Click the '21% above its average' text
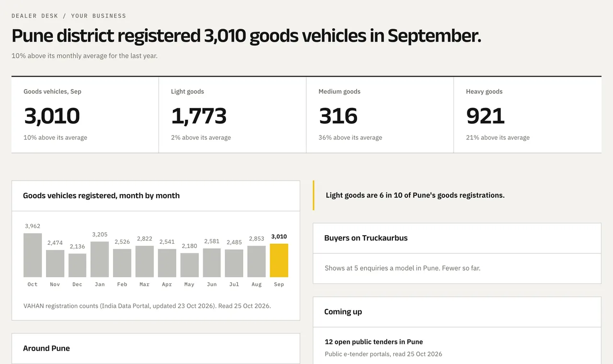The height and width of the screenshot is (364, 613). point(498,137)
